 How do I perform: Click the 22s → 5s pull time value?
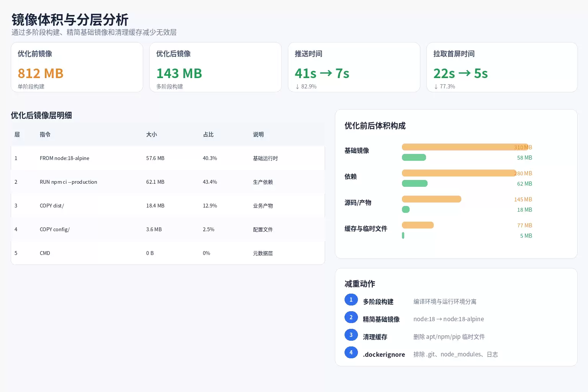(461, 73)
